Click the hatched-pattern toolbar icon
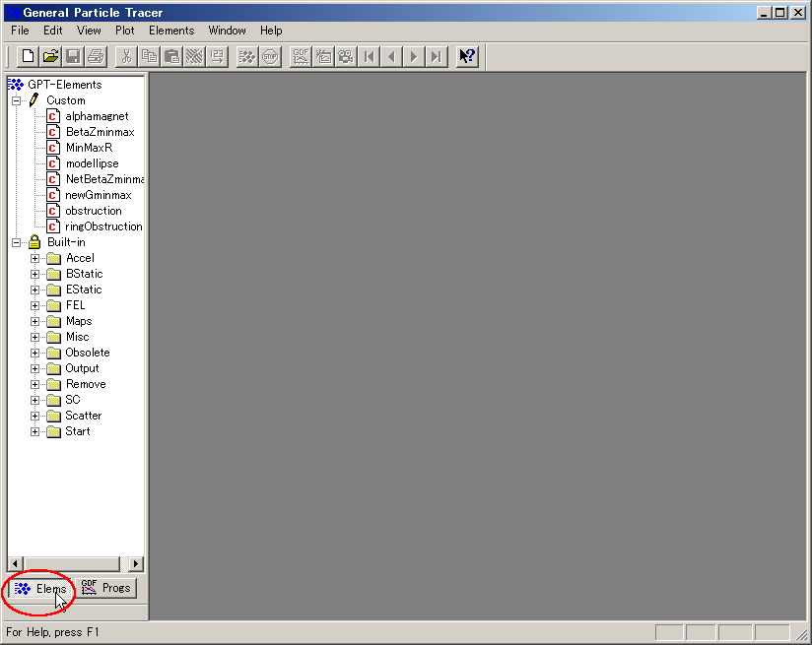 point(195,56)
